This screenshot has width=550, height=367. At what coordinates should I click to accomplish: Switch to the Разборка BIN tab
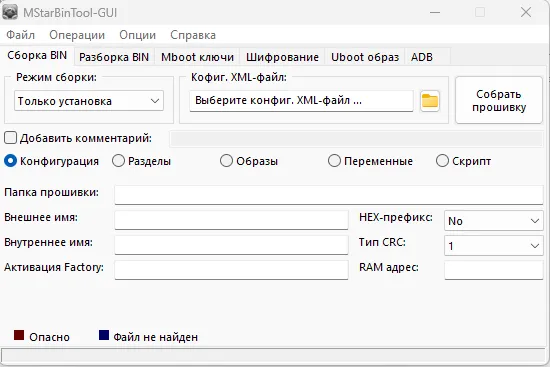click(114, 57)
